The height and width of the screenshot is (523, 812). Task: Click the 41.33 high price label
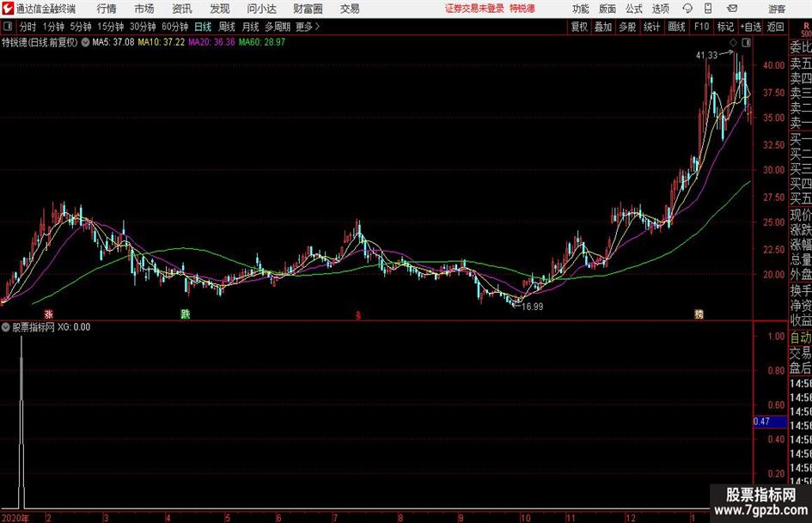pyautogui.click(x=707, y=56)
